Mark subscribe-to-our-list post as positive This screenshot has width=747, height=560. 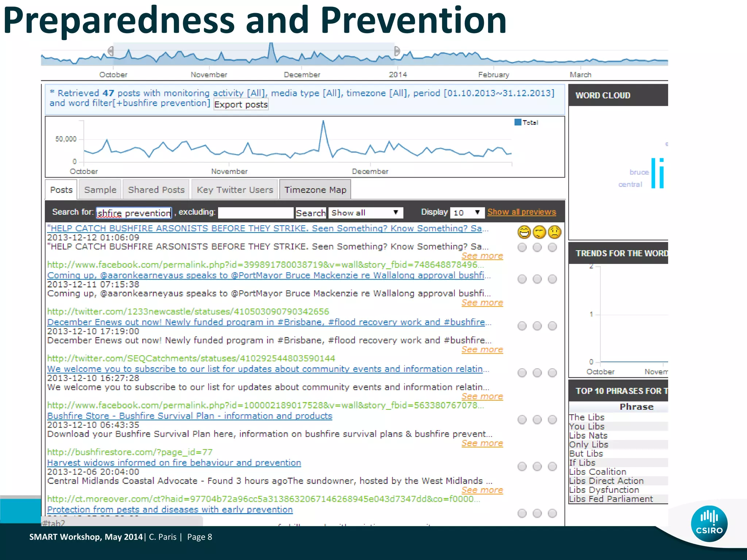522,373
